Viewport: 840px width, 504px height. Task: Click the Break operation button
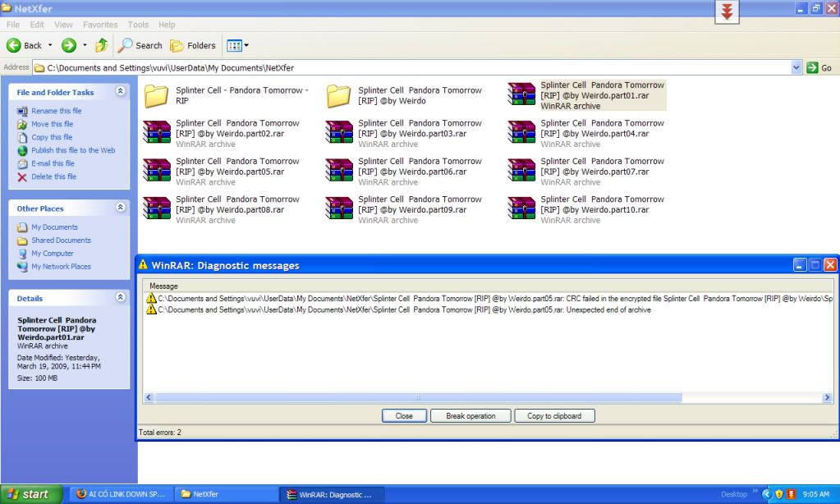[470, 415]
